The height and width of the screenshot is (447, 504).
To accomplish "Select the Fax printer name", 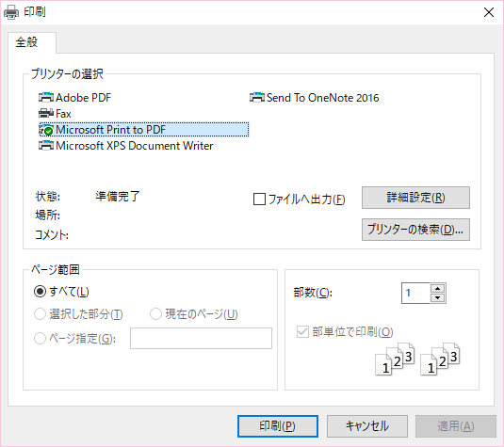I will tap(63, 113).
